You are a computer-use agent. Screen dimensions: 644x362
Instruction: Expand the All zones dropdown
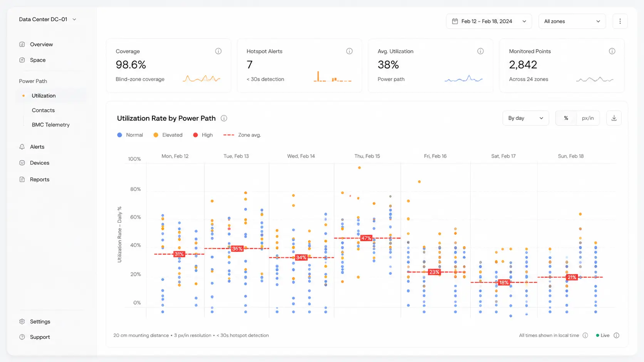coord(572,21)
